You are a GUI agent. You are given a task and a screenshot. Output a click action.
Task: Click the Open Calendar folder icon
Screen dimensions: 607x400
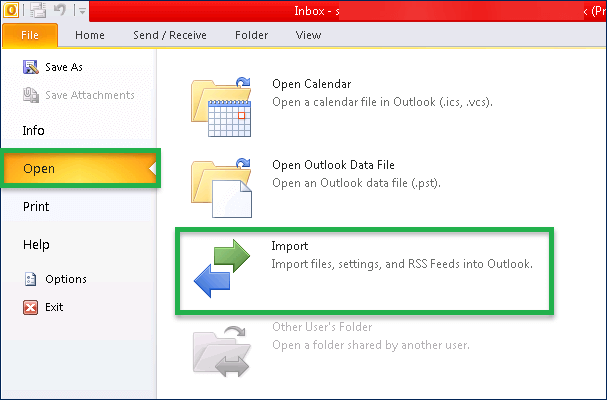click(x=221, y=107)
